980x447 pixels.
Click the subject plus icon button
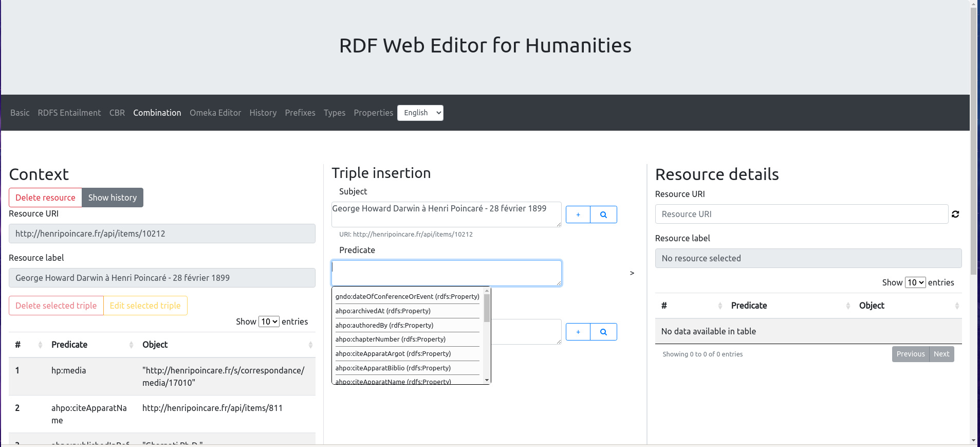[578, 214]
